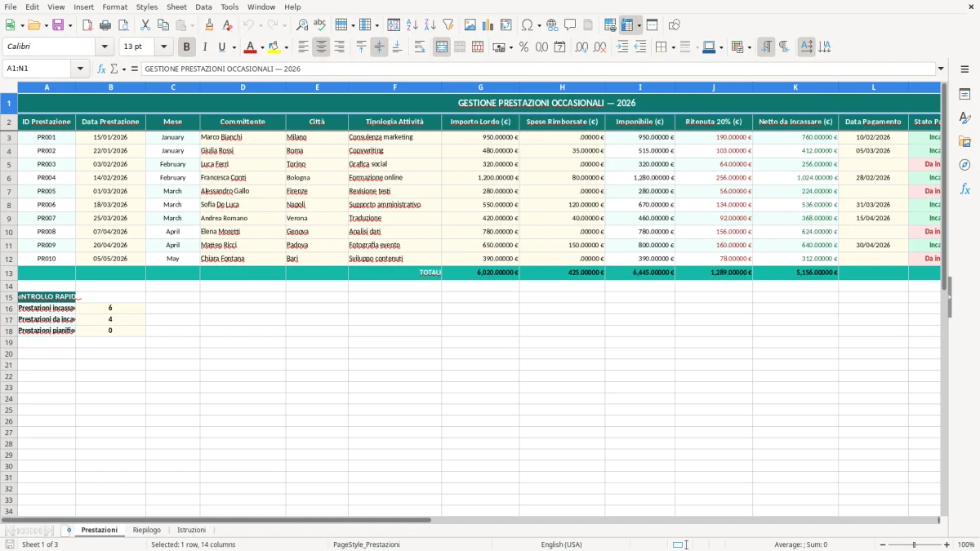The image size is (980, 551).
Task: Run the Spelling check icon
Action: (x=320, y=25)
